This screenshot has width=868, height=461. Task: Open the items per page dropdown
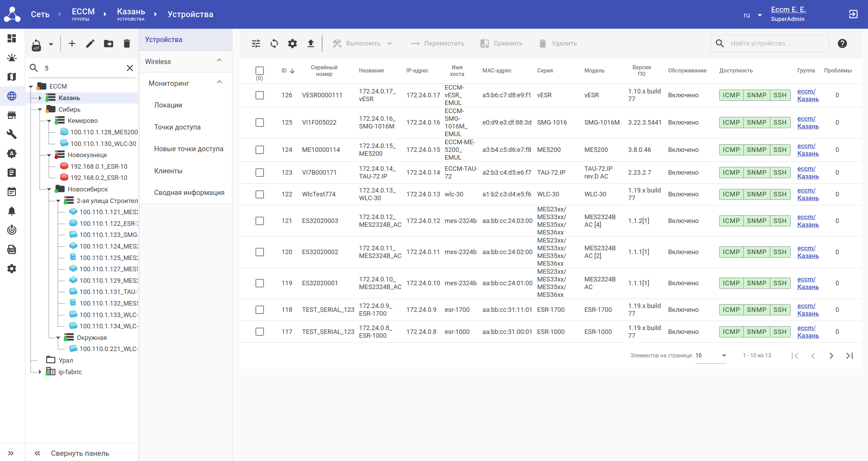(x=710, y=356)
